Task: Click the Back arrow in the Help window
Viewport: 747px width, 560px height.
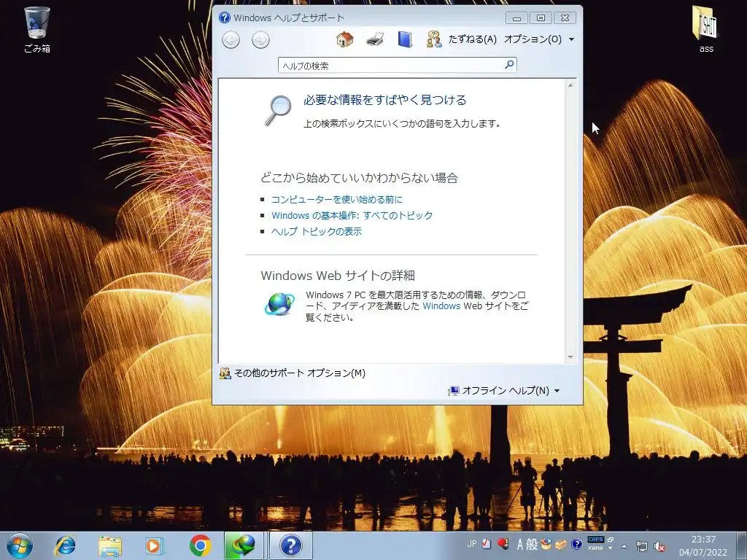Action: point(231,39)
